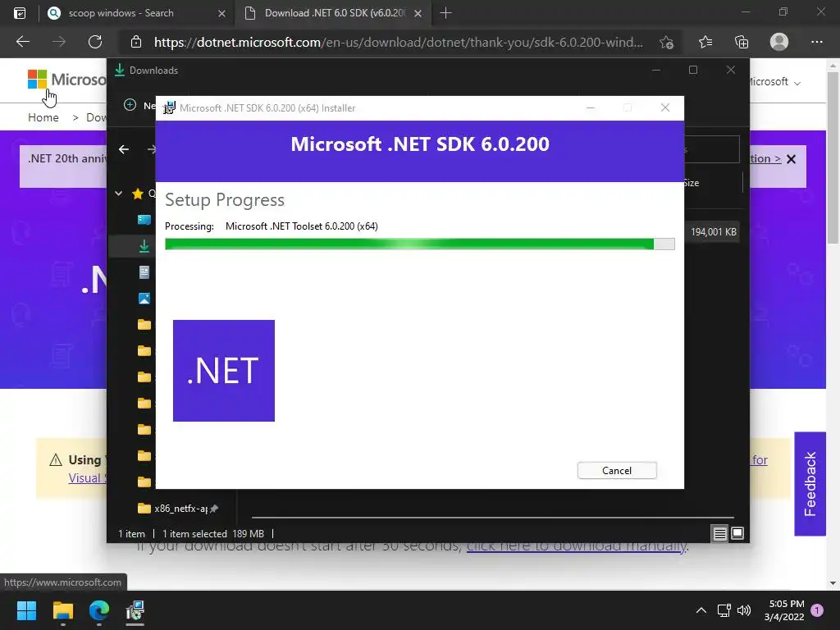Viewport: 840px width, 630px height.
Task: Close the scoop windows Search tab
Action: coord(221,13)
